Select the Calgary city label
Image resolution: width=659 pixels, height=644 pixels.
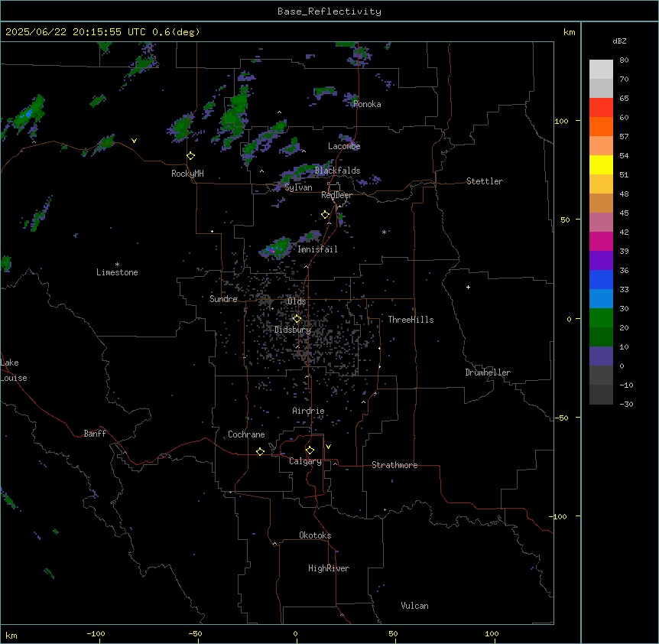(x=306, y=461)
